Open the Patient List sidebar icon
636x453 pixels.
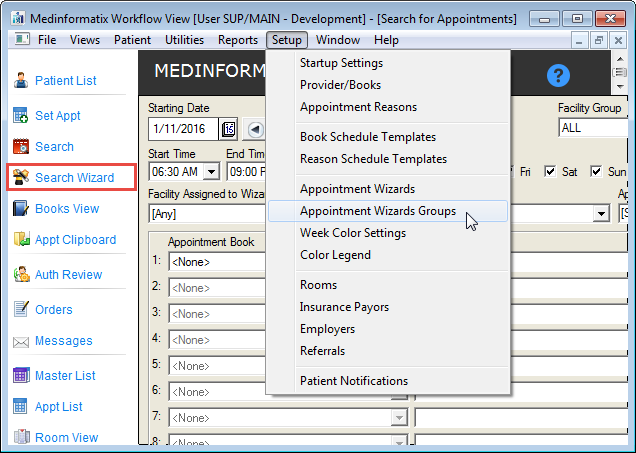pos(21,80)
